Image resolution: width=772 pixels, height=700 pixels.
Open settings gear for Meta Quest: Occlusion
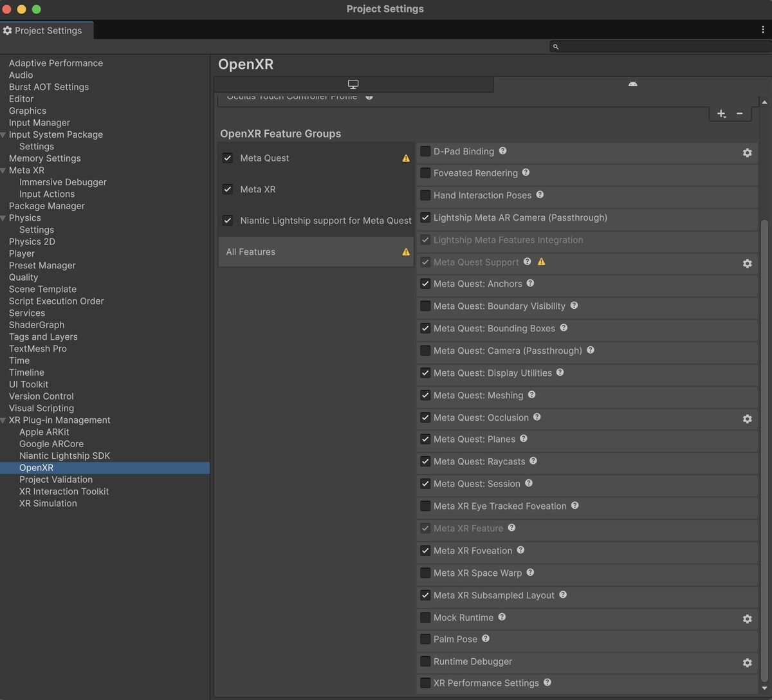pos(747,419)
